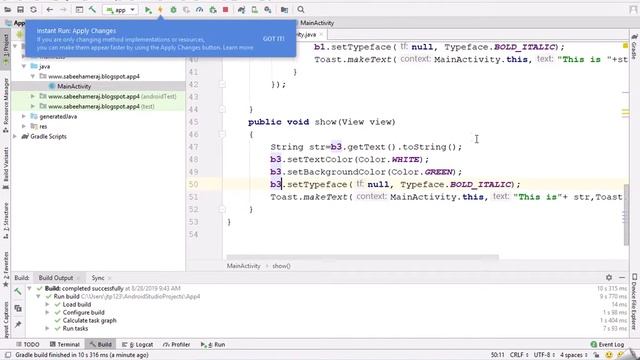Click the editor vertical scrollbar thumb

626,215
